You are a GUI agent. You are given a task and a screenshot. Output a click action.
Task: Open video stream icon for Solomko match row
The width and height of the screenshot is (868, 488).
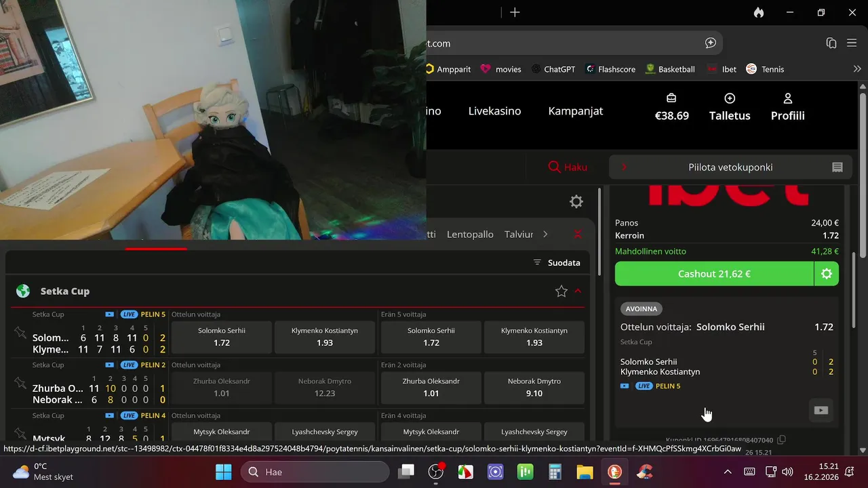[110, 314]
